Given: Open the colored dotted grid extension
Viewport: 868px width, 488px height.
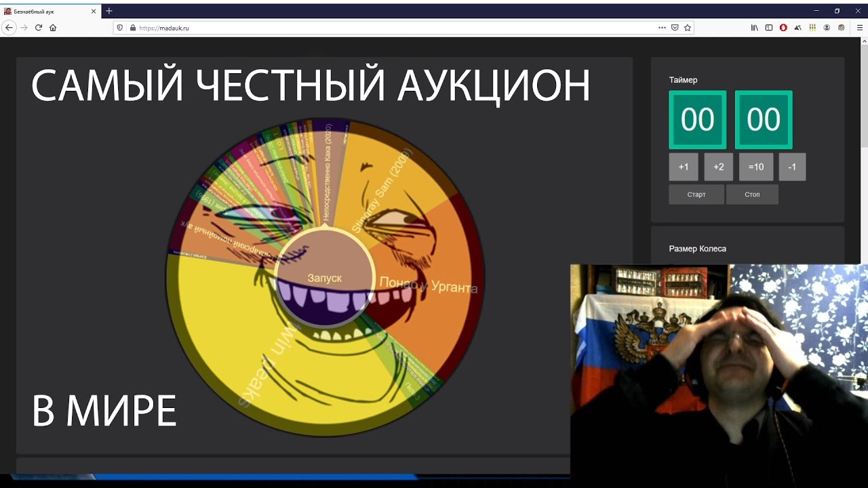Looking at the screenshot, I should 812,28.
